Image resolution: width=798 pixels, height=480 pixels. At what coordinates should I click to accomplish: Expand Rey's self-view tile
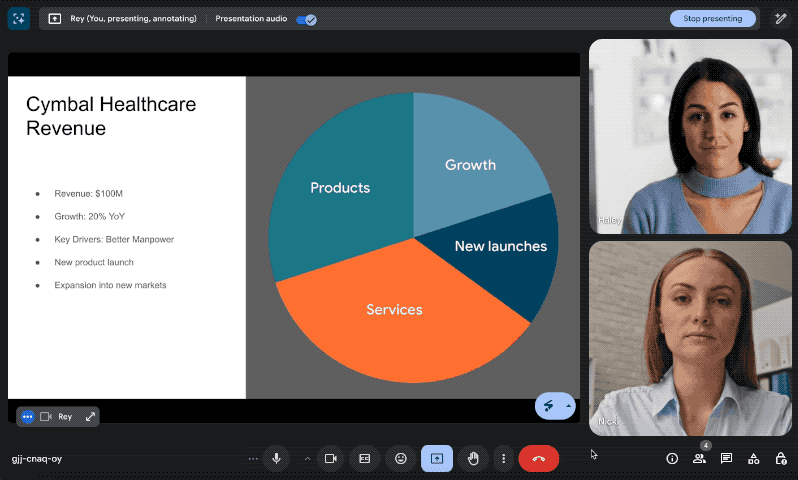(x=90, y=416)
